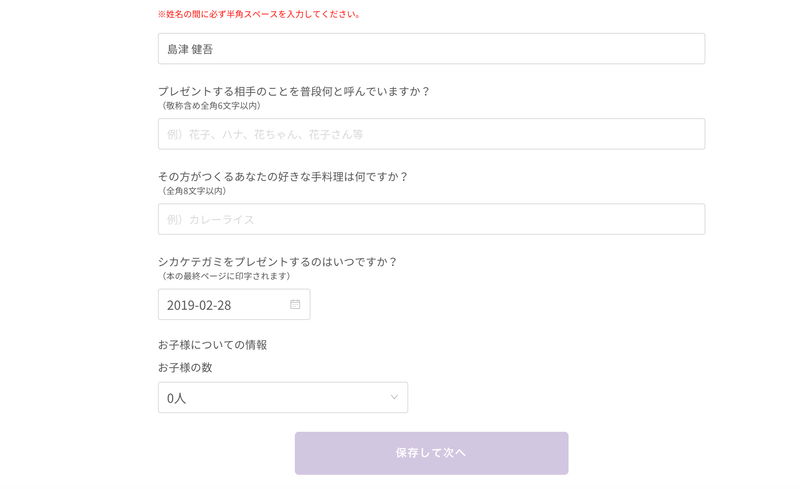Click the シカケテガミをプレゼントする date question label
Screen dimensions: 800x489
pyautogui.click(x=277, y=261)
